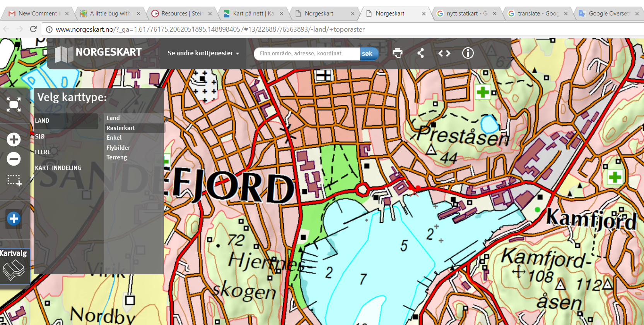The image size is (644, 325).
Task: Pick the Terreng map type
Action: point(117,157)
